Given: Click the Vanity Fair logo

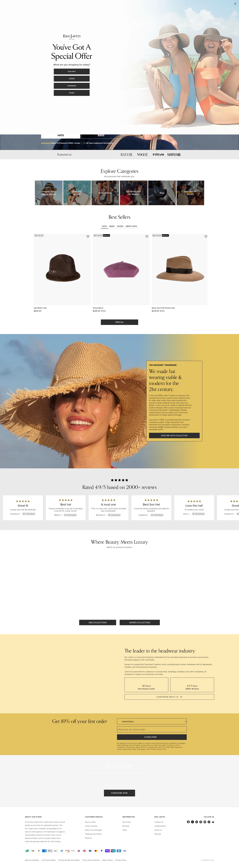Looking at the screenshot, I should click(174, 155).
